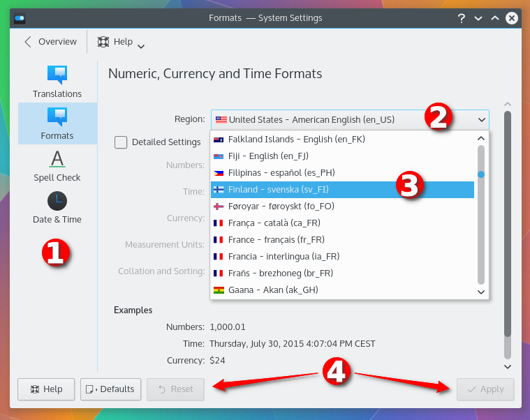Viewport: 530px width, 420px height.
Task: Select the Formats sidebar icon
Action: [x=57, y=116]
